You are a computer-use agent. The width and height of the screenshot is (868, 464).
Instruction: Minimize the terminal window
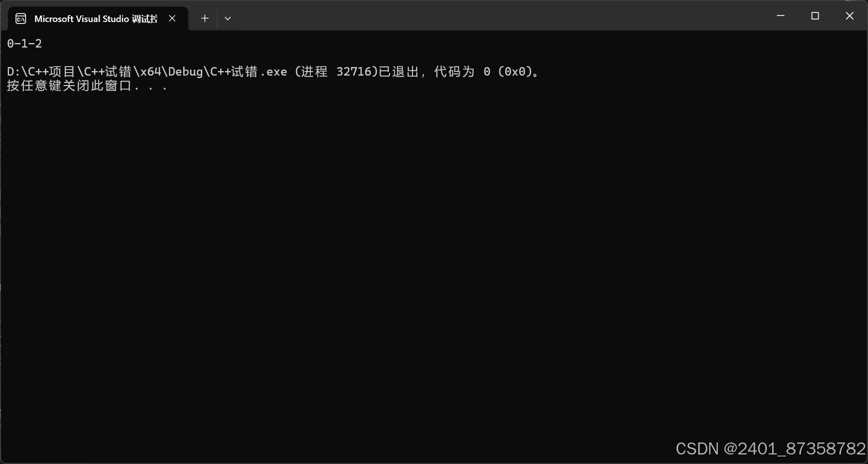coord(780,16)
